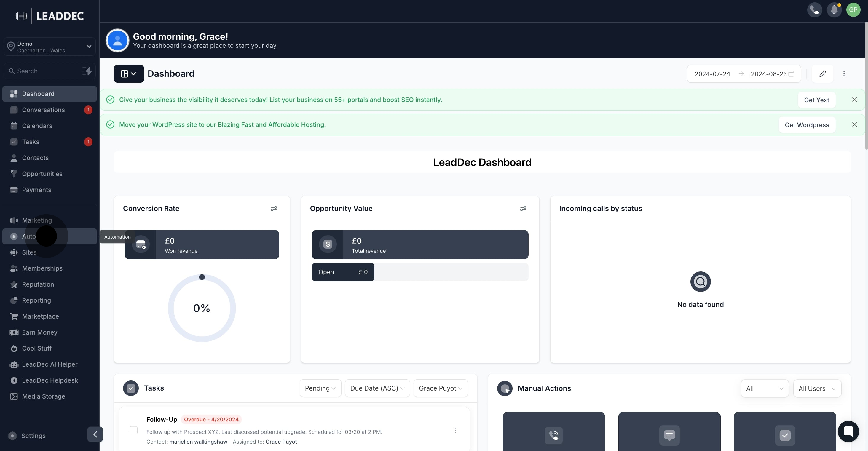Open Marketing in the sidebar
Screen dimensions: 868x451
click(50, 220)
